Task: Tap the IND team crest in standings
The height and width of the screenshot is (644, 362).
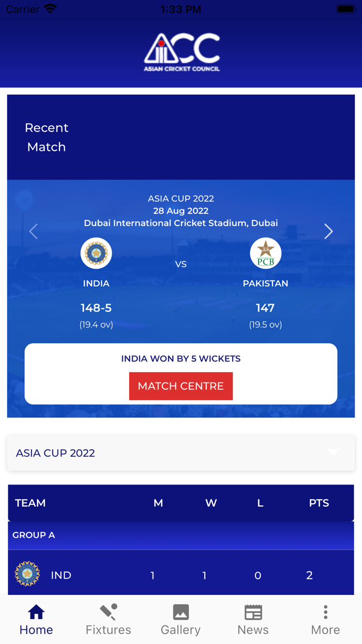Action: click(x=27, y=574)
